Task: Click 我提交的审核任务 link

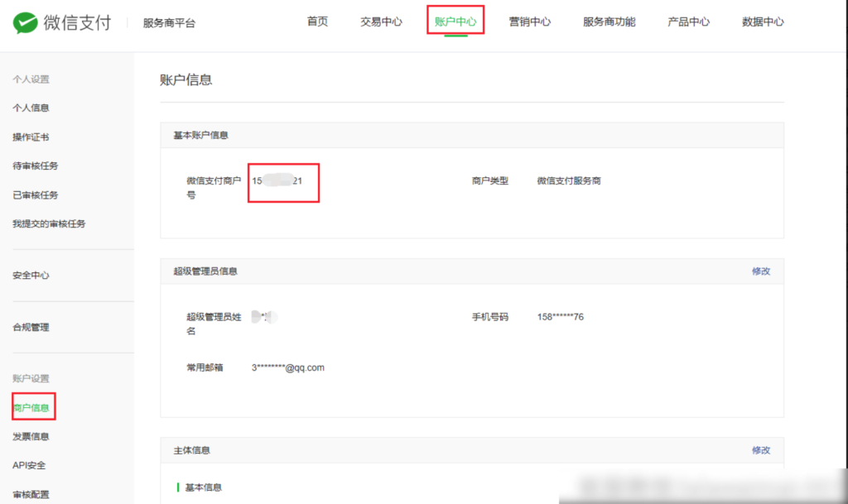Action: [x=46, y=223]
